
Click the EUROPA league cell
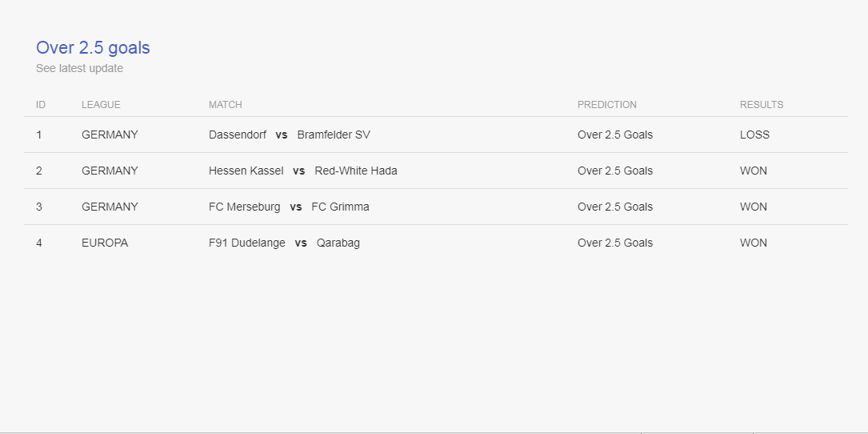point(105,243)
